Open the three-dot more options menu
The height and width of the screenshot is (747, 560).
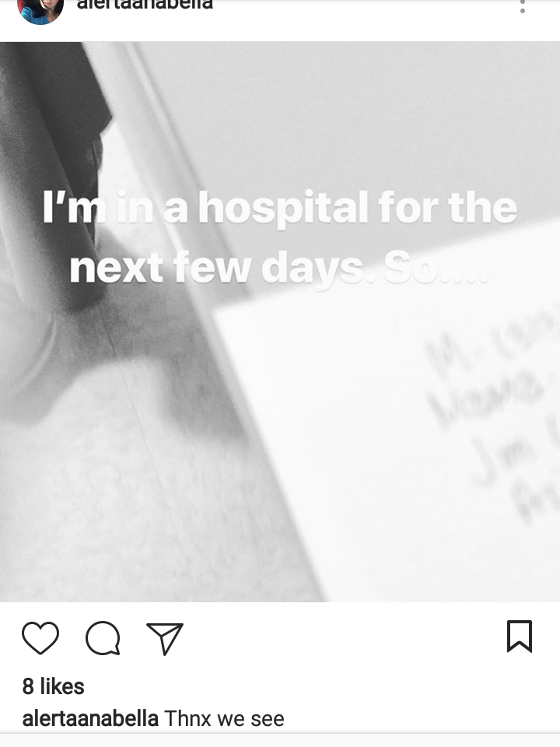[x=523, y=7]
